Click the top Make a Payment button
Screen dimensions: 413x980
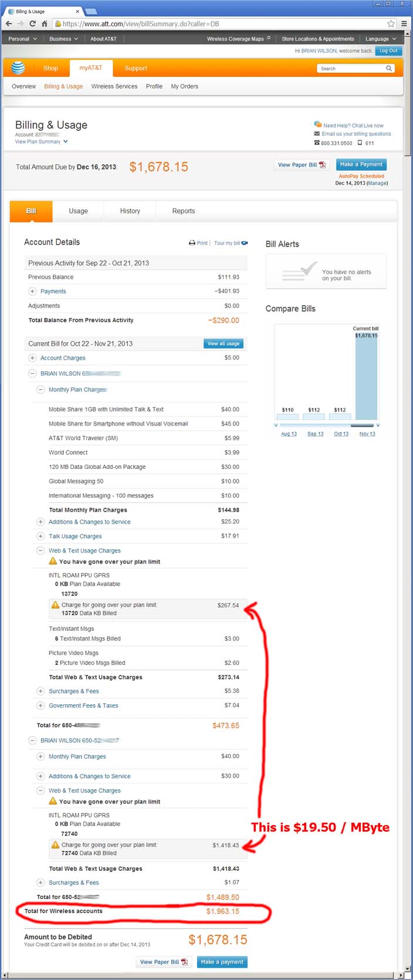point(361,165)
